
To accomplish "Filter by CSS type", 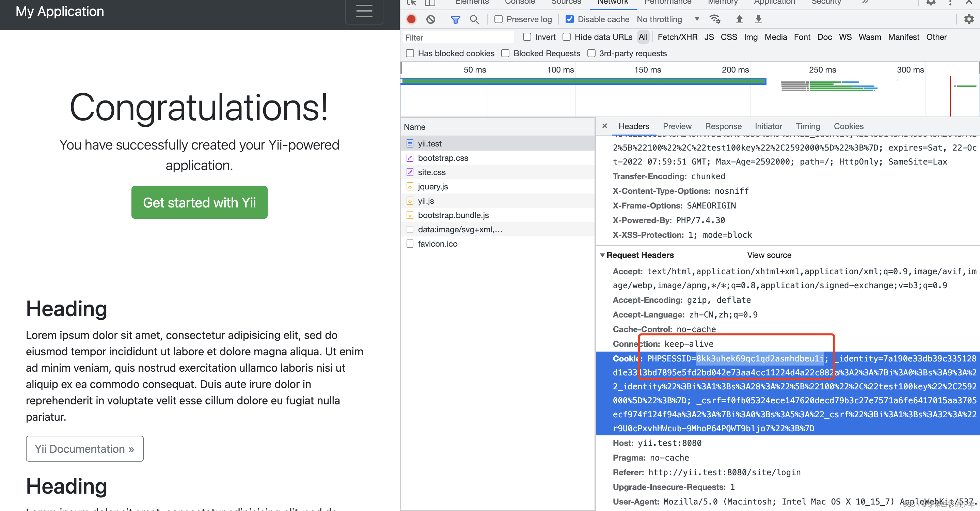I will click(x=729, y=37).
